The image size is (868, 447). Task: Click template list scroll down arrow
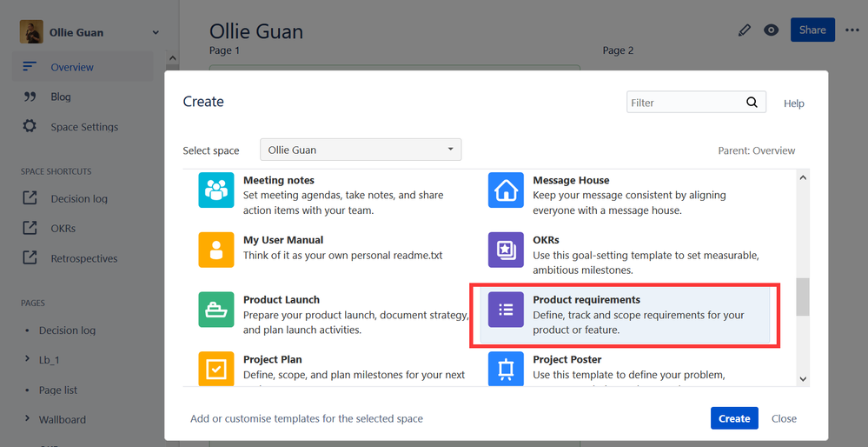(803, 379)
